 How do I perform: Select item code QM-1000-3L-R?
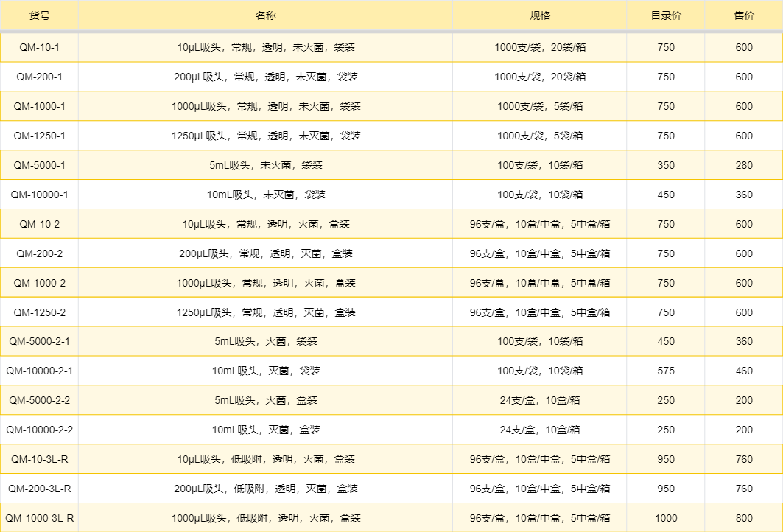point(40,519)
